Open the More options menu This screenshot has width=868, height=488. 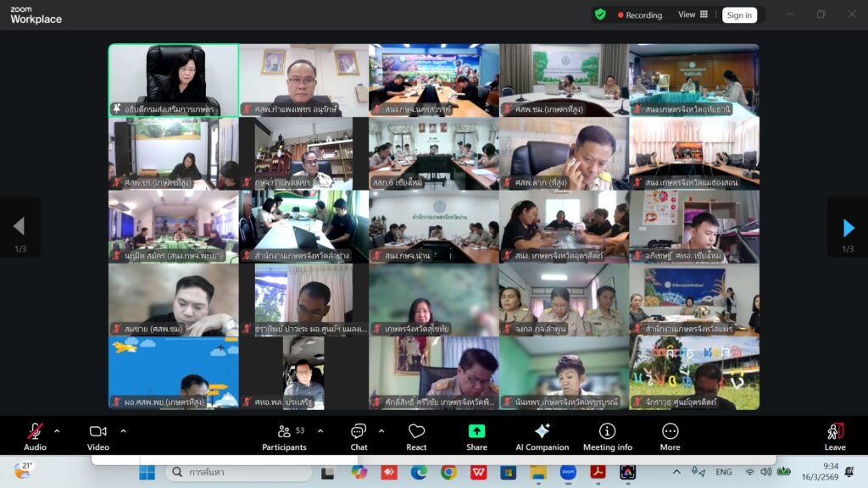coord(670,435)
